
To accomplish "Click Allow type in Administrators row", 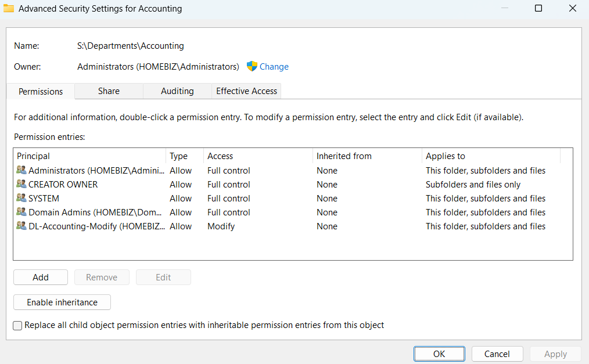I will (181, 170).
